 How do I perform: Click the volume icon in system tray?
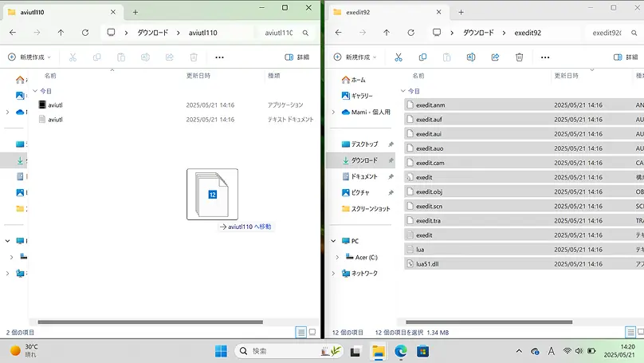(579, 351)
